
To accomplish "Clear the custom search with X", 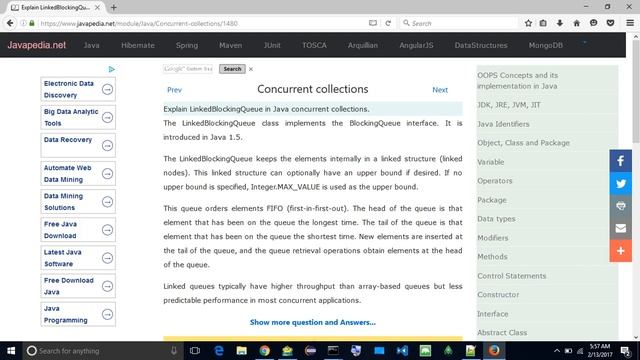I will pos(251,69).
